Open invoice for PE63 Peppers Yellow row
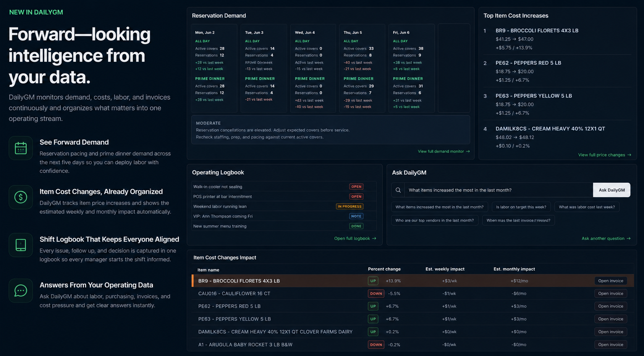Image resolution: width=644 pixels, height=356 pixels. (x=610, y=319)
